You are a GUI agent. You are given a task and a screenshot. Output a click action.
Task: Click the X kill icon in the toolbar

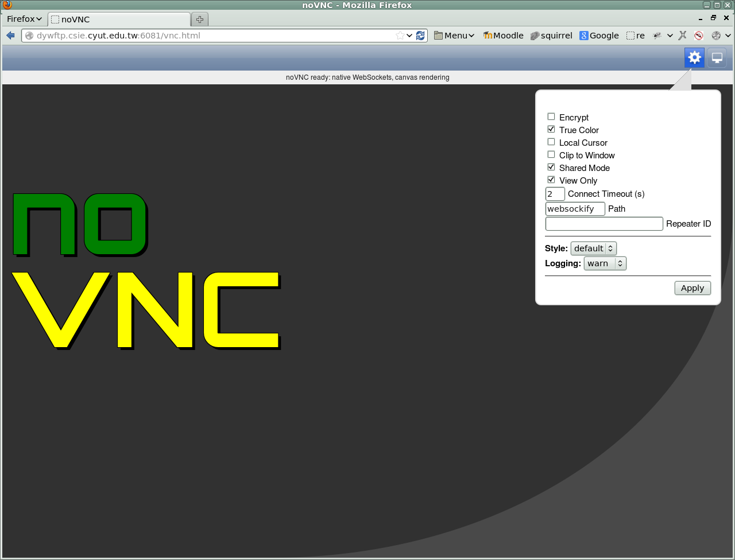[x=682, y=35]
